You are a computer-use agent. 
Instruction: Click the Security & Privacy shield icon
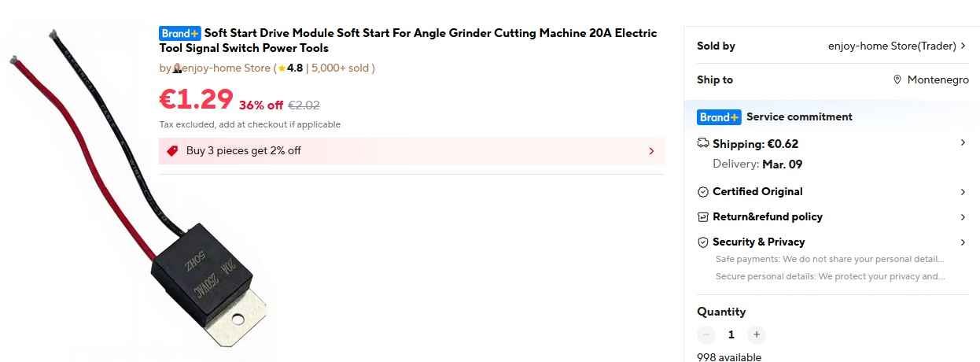point(703,242)
